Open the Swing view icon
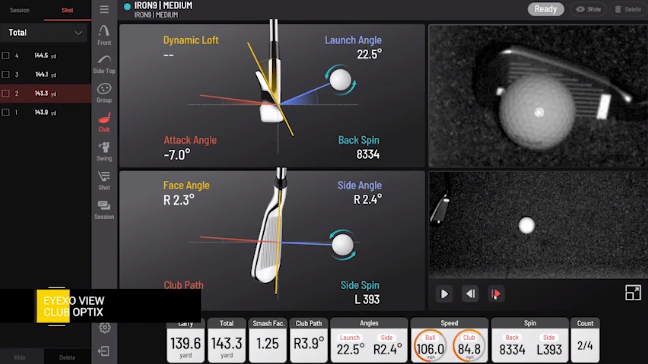 (x=104, y=152)
